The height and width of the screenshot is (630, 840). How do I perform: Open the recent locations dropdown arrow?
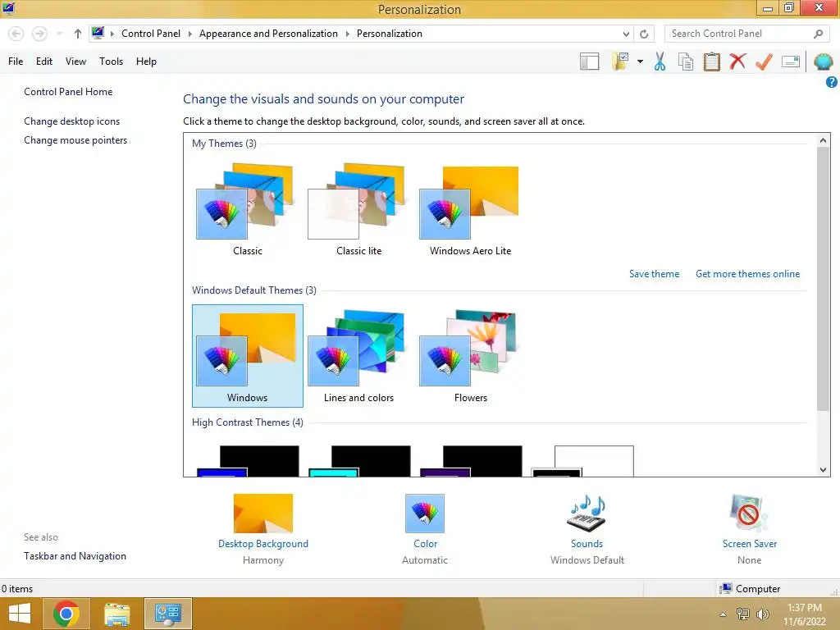point(59,34)
